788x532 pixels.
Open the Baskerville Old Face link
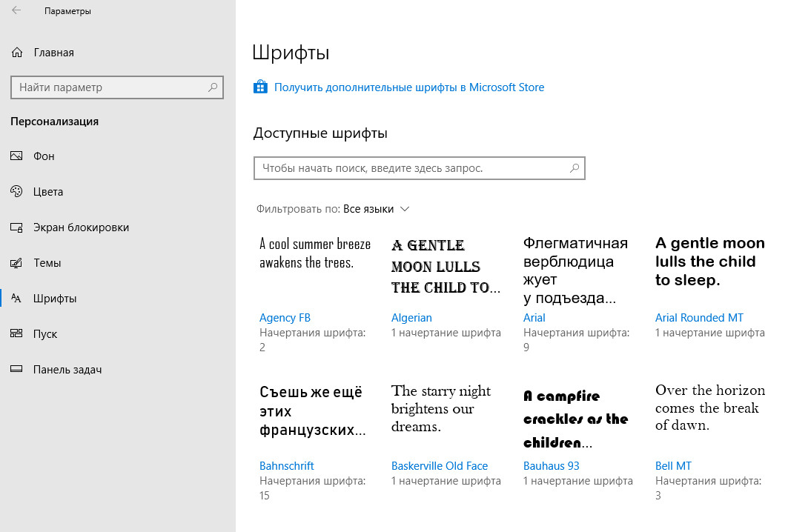(x=440, y=466)
